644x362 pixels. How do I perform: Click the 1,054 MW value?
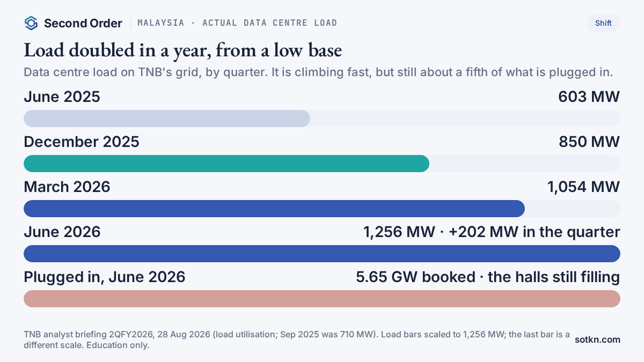(x=583, y=187)
